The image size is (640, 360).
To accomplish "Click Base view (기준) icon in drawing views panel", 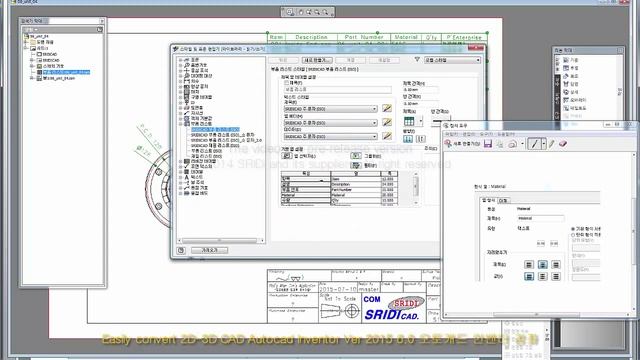I will [x=566, y=60].
